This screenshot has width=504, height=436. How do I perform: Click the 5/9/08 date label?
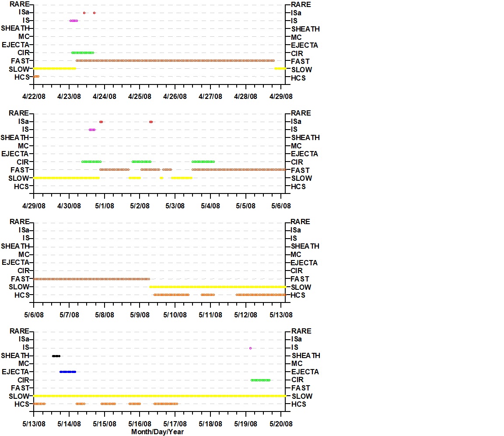click(140, 315)
